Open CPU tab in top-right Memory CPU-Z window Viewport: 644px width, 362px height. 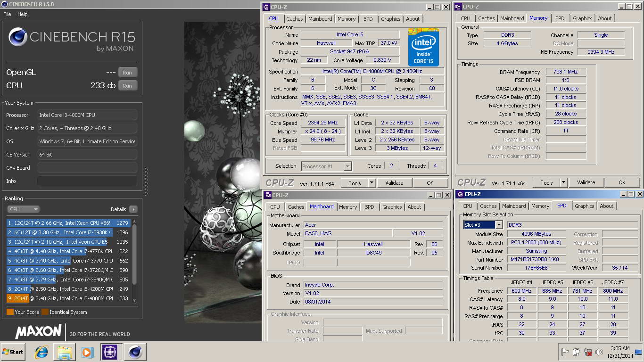click(x=466, y=18)
